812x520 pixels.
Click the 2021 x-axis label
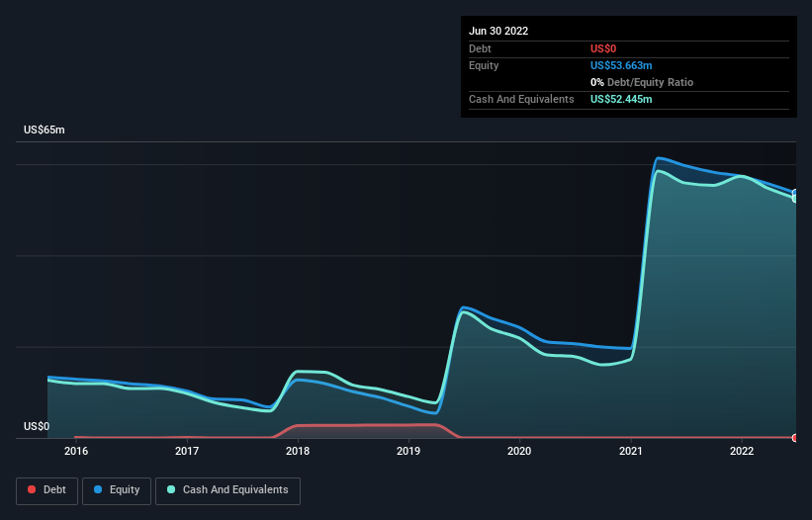631,451
